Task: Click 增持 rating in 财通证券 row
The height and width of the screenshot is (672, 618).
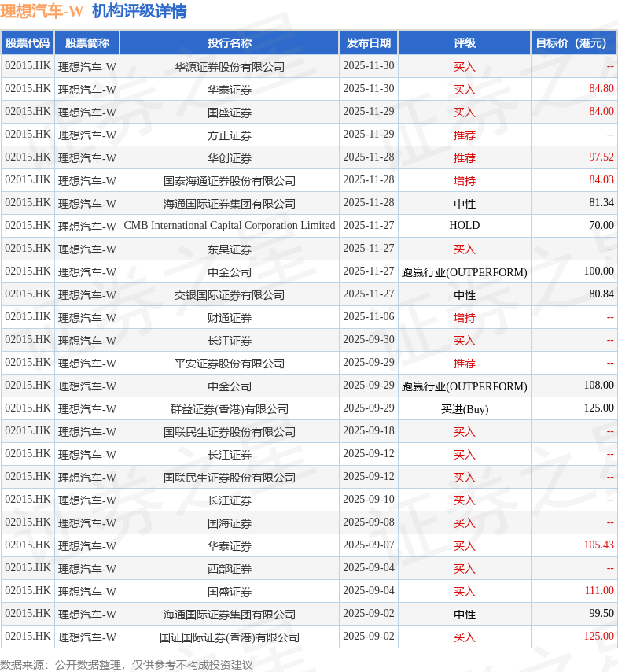Action: pyautogui.click(x=464, y=318)
